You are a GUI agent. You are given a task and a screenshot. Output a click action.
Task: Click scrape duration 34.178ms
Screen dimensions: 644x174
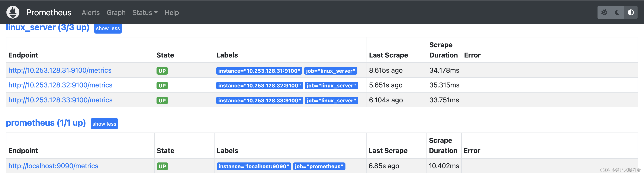pos(444,71)
